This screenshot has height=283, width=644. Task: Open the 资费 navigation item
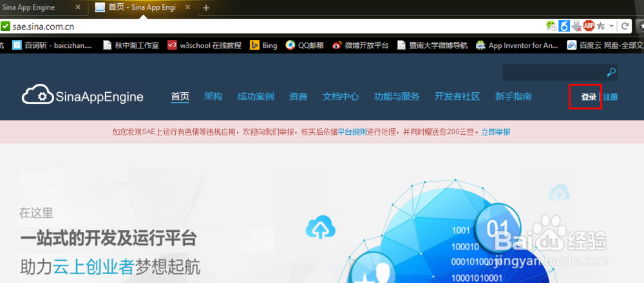[x=298, y=97]
